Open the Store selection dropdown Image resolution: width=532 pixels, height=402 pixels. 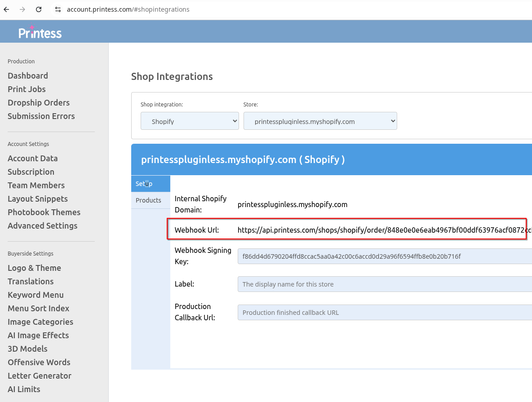320,121
